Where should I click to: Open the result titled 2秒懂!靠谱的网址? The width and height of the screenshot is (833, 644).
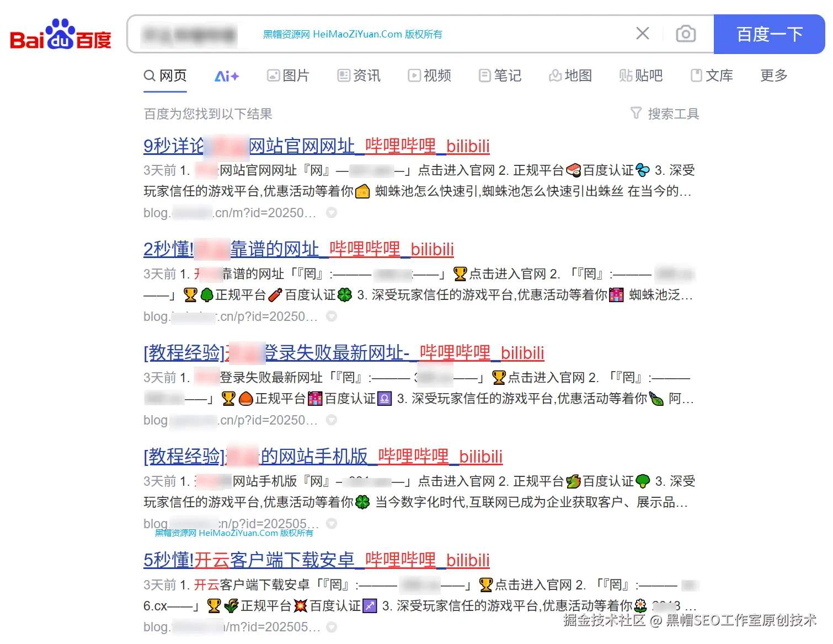(x=298, y=249)
